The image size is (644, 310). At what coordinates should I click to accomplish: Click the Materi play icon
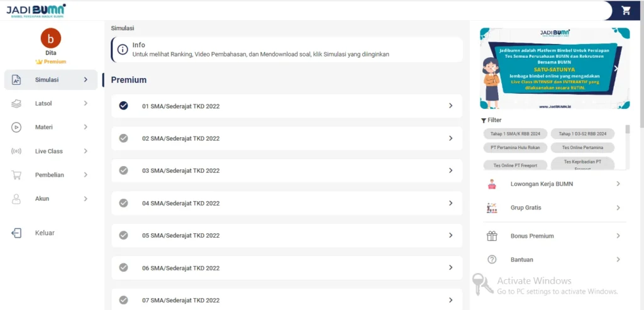coord(17,127)
